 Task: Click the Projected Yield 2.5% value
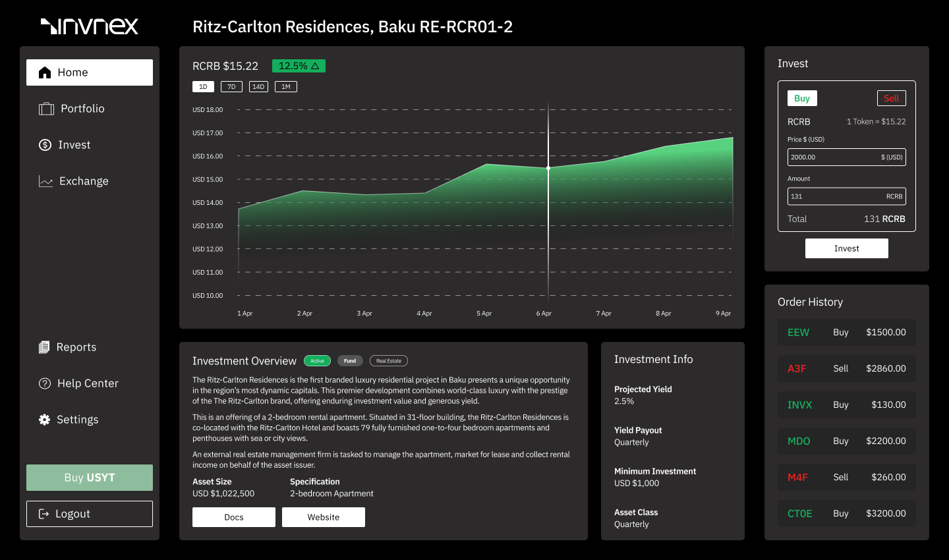click(624, 401)
